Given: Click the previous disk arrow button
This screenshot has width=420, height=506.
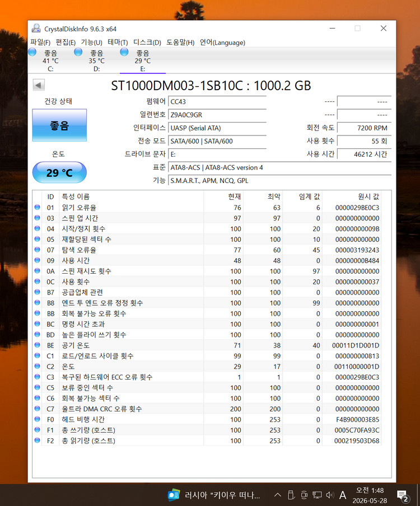Looking at the screenshot, I should coord(39,86).
